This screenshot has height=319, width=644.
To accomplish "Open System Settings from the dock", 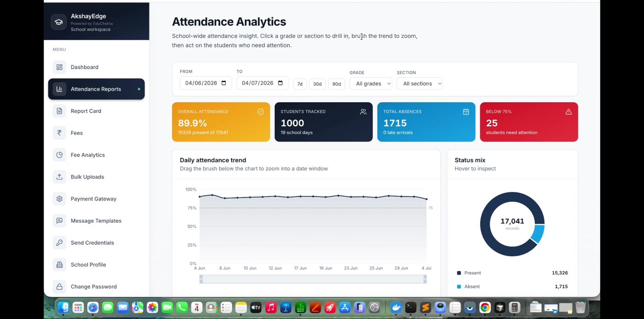I will point(374,307).
